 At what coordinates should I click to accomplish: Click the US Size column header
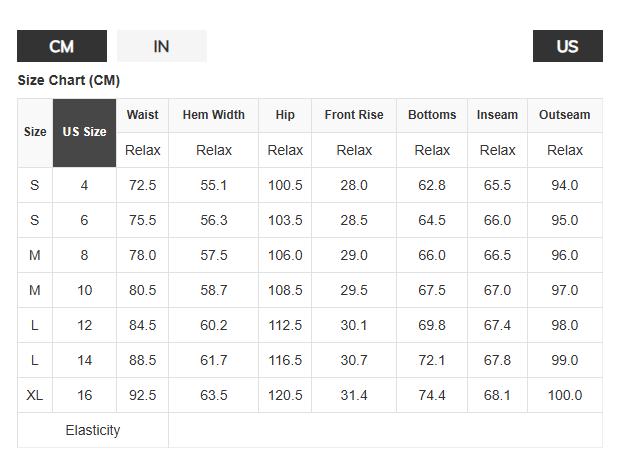tap(84, 133)
